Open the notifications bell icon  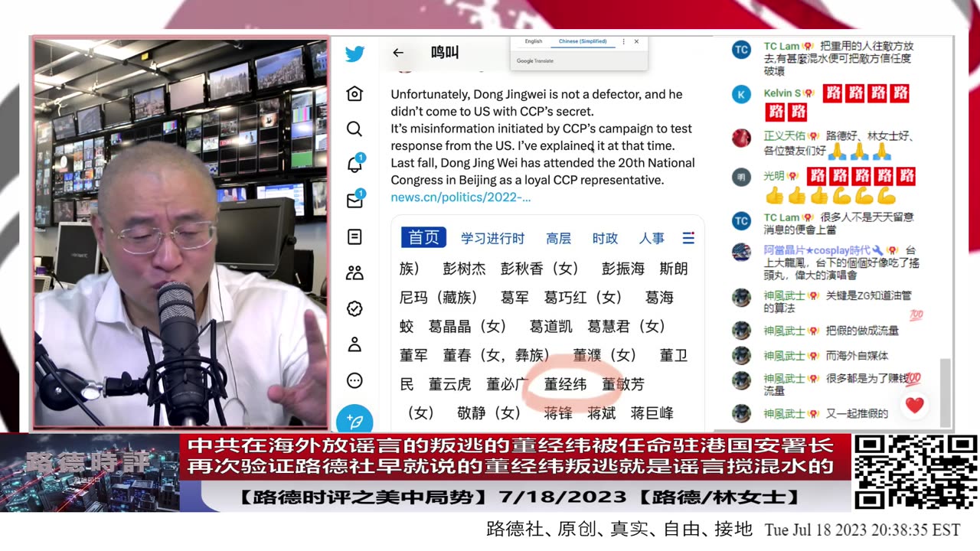[x=354, y=165]
